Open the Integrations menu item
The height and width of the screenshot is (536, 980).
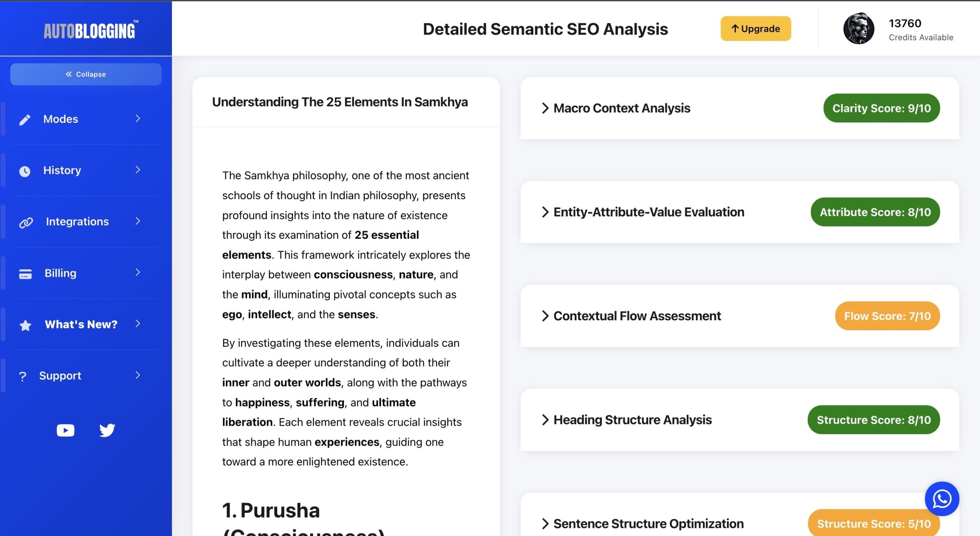(77, 222)
